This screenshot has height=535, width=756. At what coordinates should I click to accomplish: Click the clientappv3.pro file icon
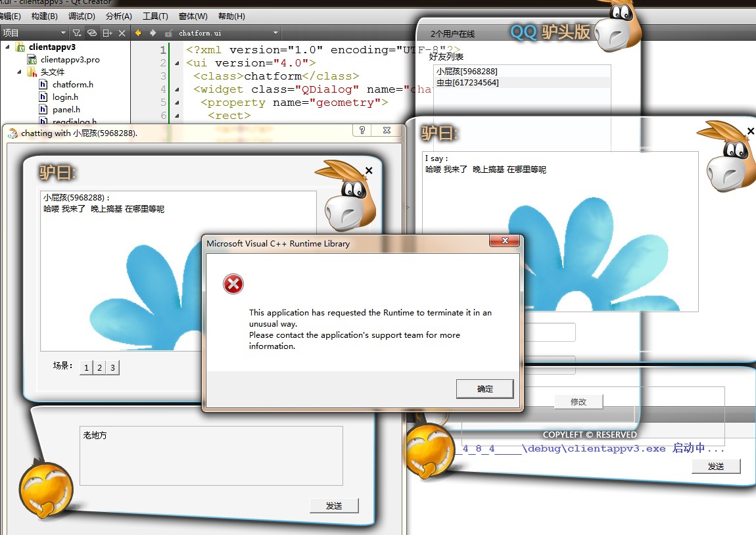[32, 60]
